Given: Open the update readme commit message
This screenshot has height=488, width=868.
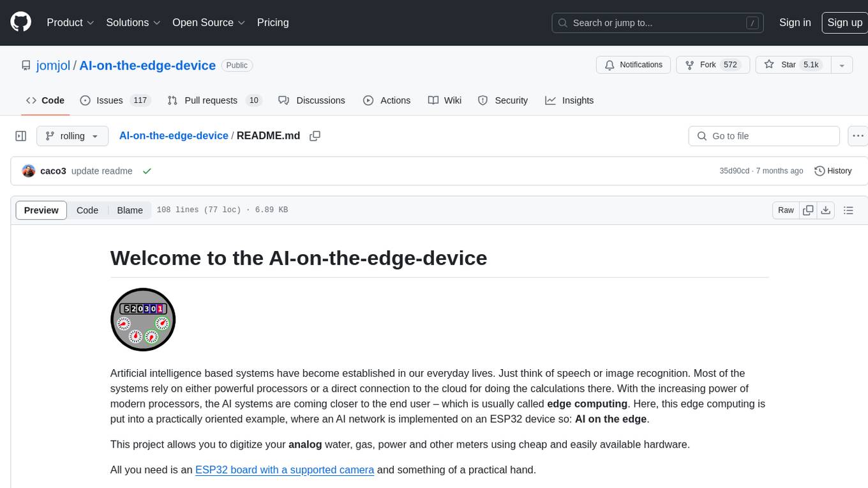Looking at the screenshot, I should 102,171.
